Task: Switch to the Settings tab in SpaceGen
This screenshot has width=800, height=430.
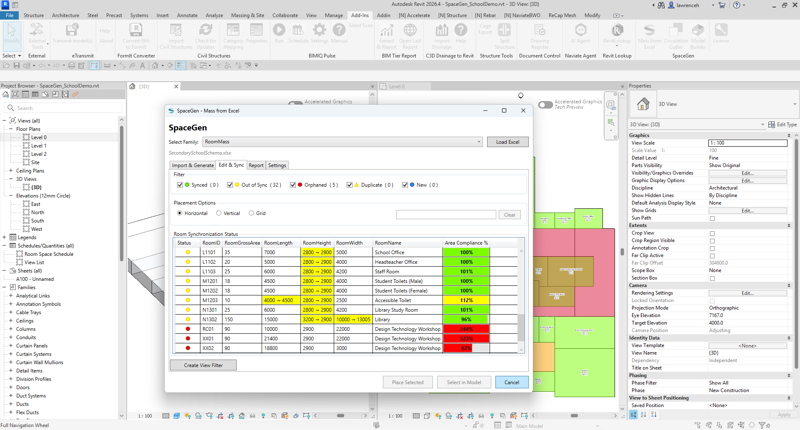Action: (277, 165)
